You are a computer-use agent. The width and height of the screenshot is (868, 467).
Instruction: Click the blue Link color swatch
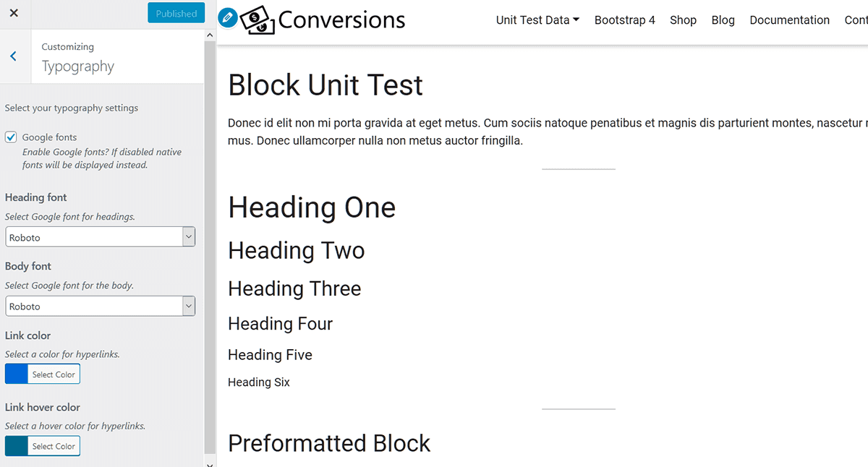[16, 374]
